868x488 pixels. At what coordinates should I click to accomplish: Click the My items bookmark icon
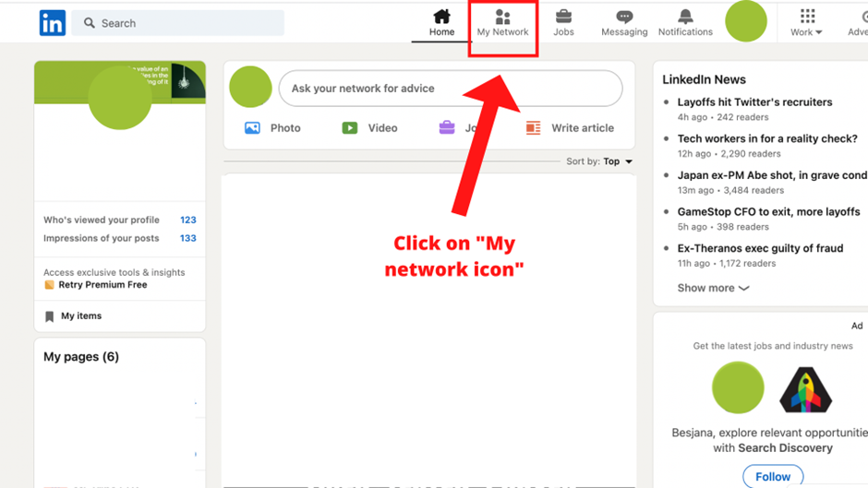point(49,316)
